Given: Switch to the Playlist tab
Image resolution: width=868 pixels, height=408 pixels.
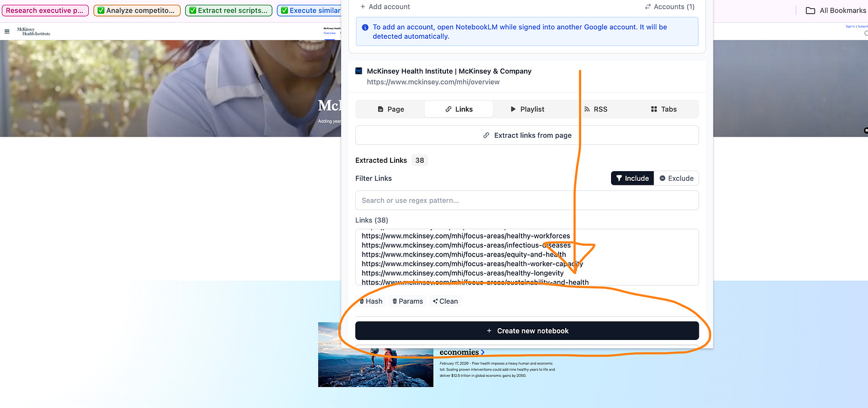Looking at the screenshot, I should coord(527,109).
